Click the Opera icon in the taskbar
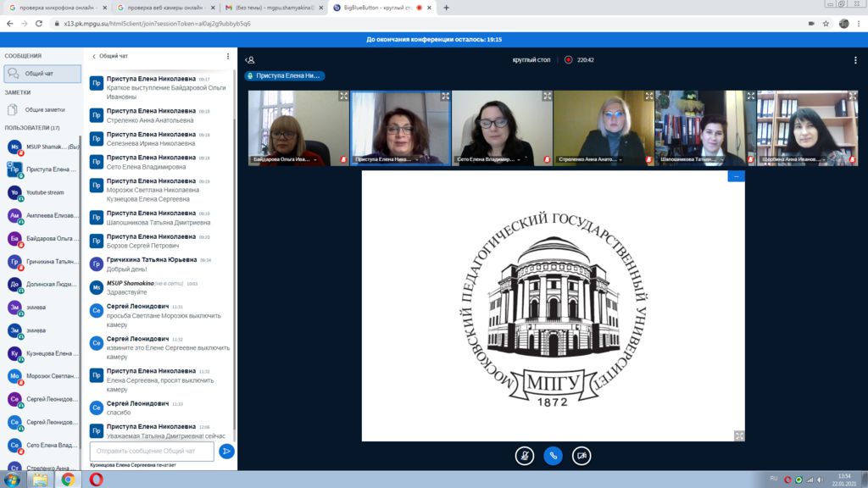The height and width of the screenshot is (488, 868). [x=96, y=480]
